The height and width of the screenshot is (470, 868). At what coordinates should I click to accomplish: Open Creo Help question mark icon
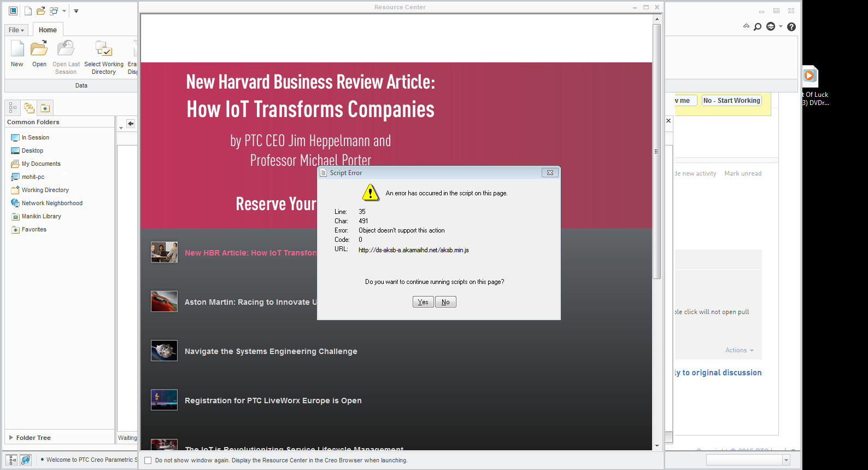[791, 27]
